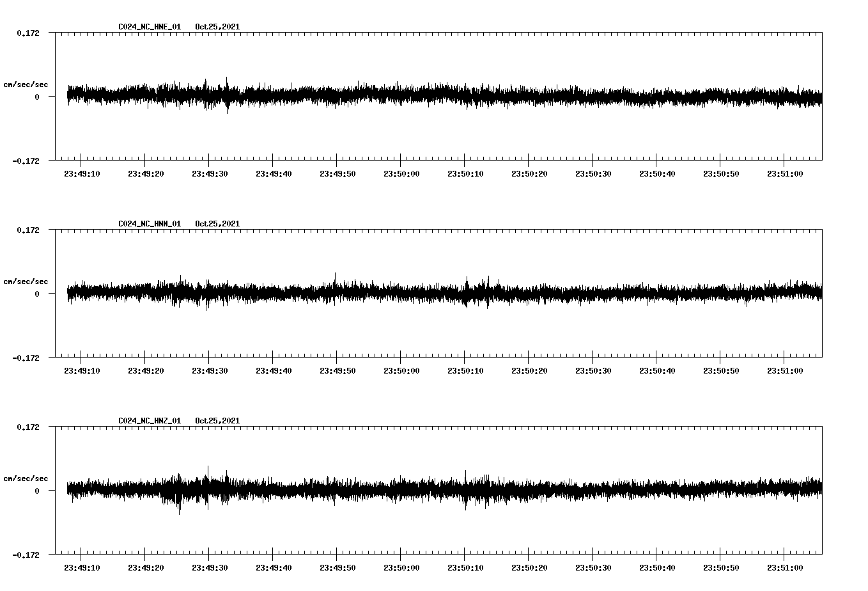
Task: Click the C024_NC_HNZ_01 channel title
Action: [x=150, y=421]
